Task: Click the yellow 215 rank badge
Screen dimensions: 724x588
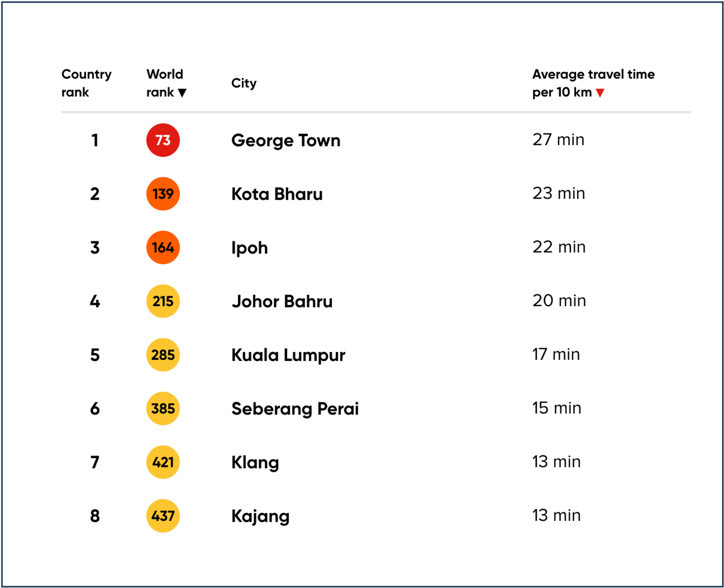Action: 163,301
